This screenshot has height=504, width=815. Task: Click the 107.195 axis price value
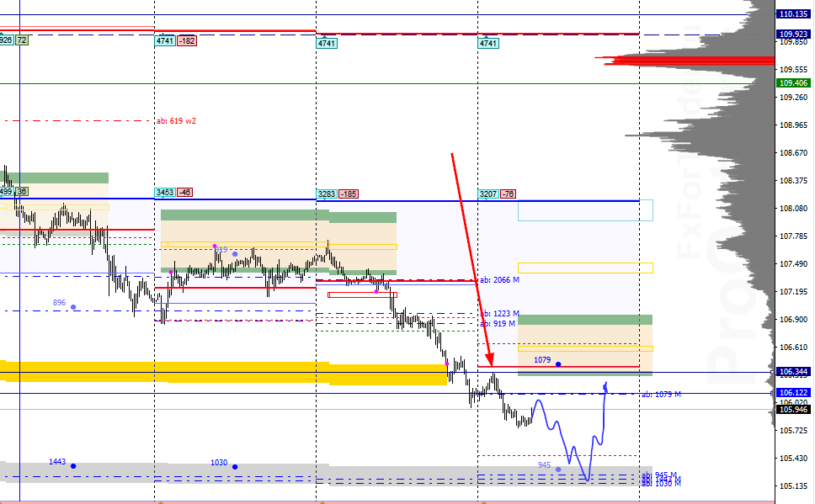coord(793,292)
